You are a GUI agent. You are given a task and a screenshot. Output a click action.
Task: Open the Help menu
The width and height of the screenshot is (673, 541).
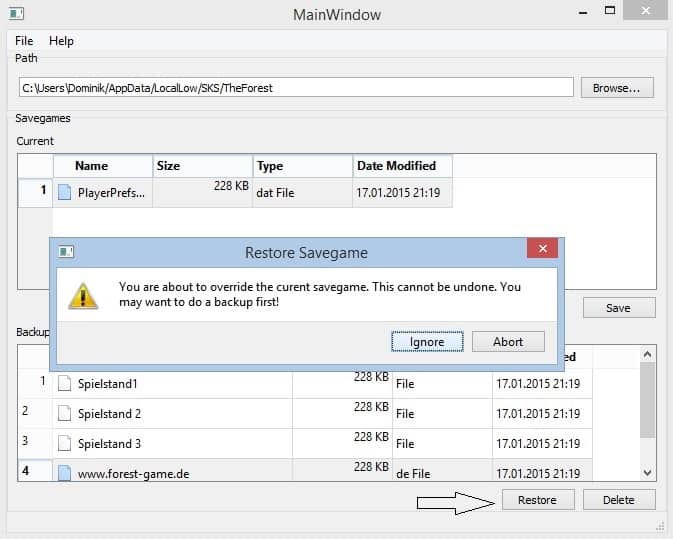point(61,41)
